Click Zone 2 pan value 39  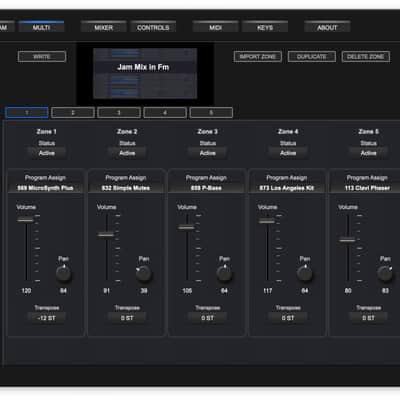pyautogui.click(x=144, y=291)
